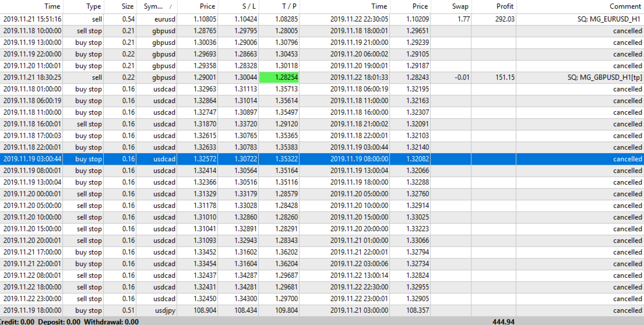This screenshot has height=325, width=644.
Task: Sort by the Swap column header
Action: [x=460, y=6]
